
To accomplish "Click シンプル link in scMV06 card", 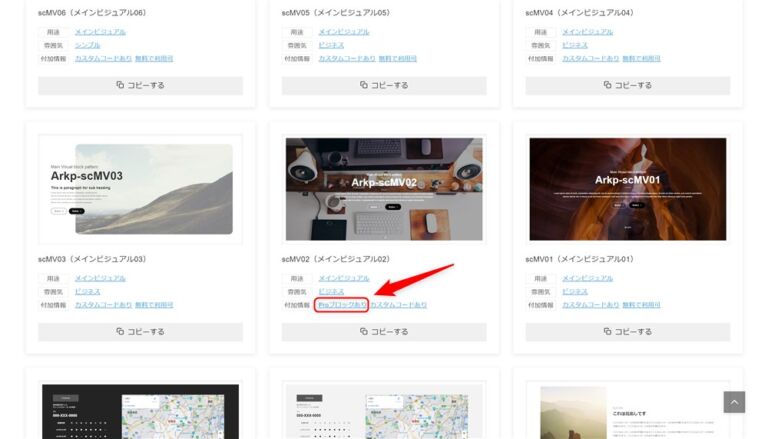I will 87,45.
